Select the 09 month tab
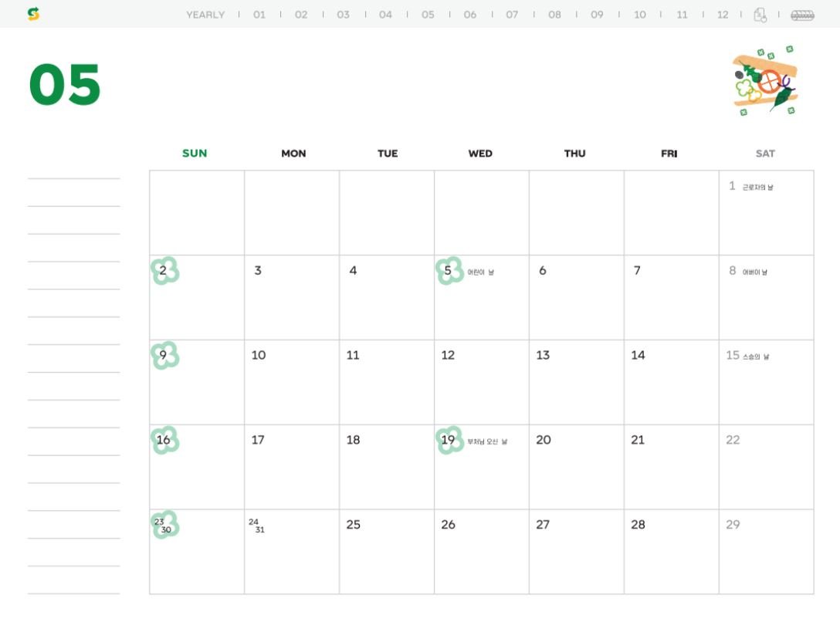The width and height of the screenshot is (840, 622). coord(597,15)
